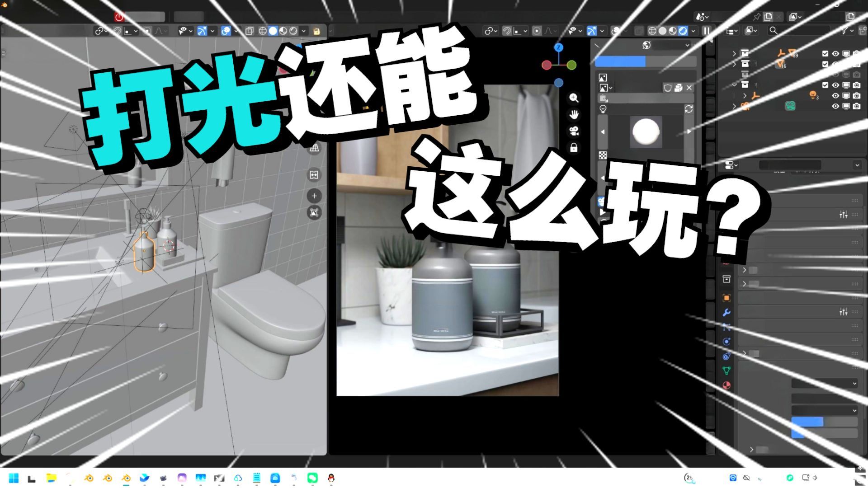Toggle camera view gizmo in right viewport
The image size is (868, 488).
(x=574, y=131)
